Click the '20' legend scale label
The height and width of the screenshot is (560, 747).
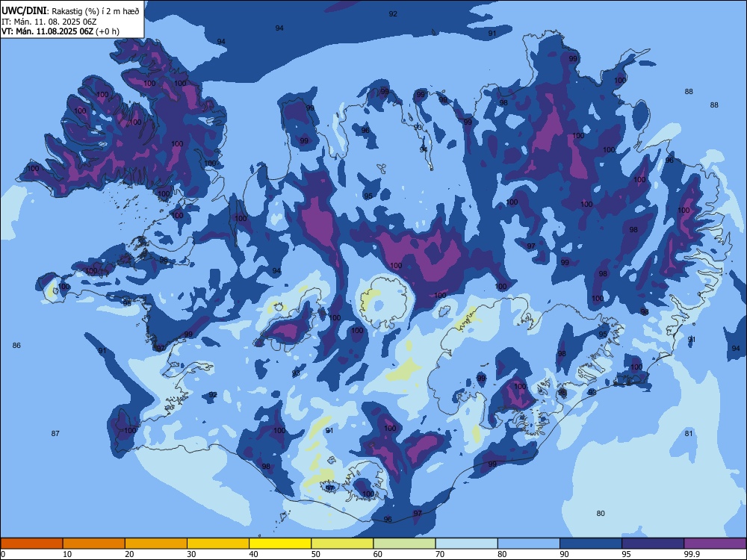129,554
